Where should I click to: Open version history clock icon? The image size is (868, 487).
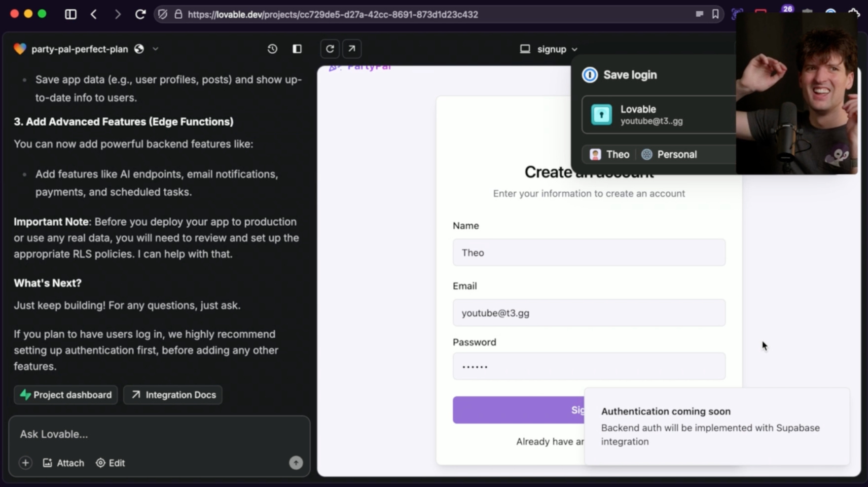[272, 49]
